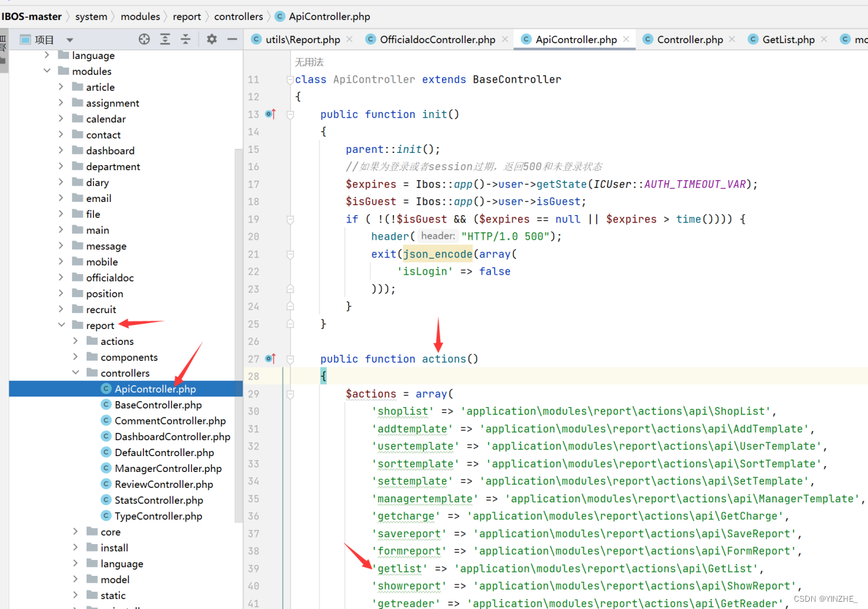The image size is (868, 609).
Task: Click the Expand All icon in project toolbar
Action: pyautogui.click(x=165, y=40)
